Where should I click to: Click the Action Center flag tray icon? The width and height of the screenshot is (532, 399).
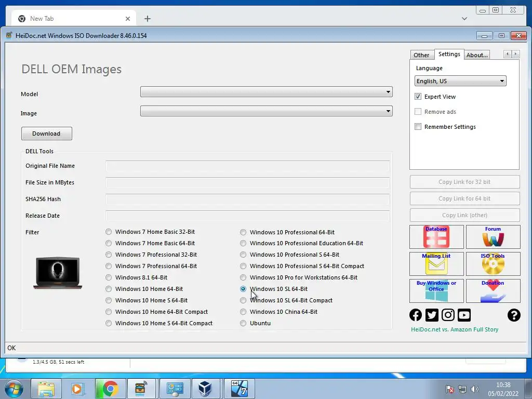(x=450, y=389)
